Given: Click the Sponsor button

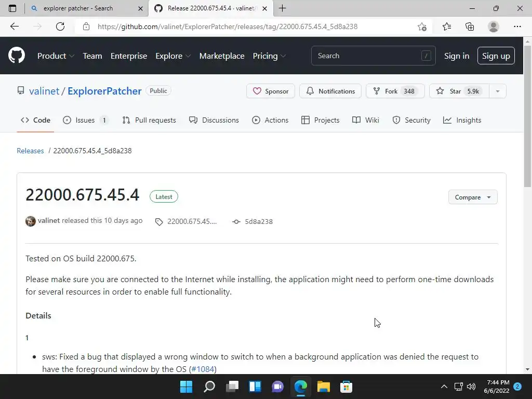Looking at the screenshot, I should [x=270, y=91].
